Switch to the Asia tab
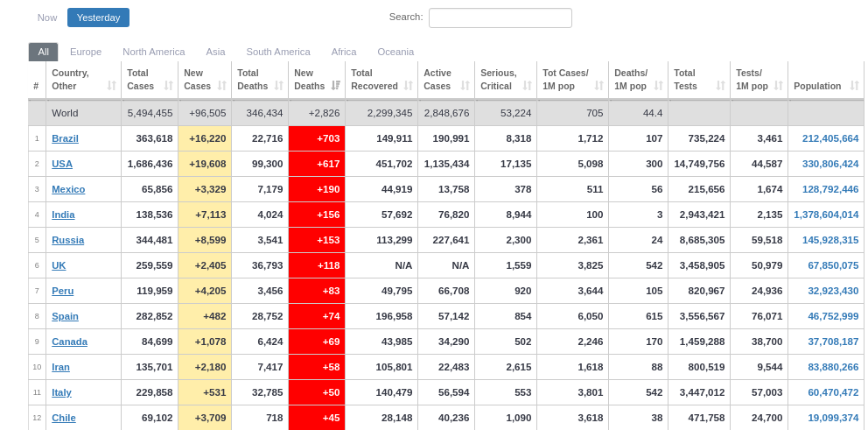 point(215,52)
